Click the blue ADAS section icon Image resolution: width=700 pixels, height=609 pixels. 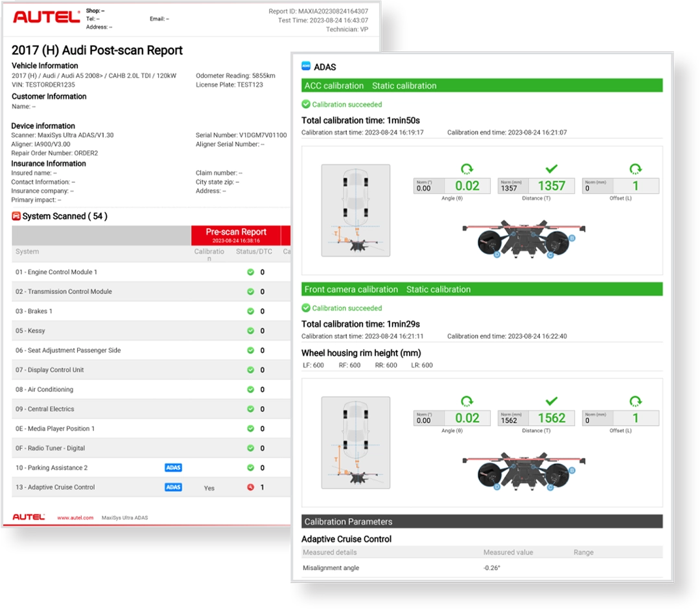click(306, 66)
